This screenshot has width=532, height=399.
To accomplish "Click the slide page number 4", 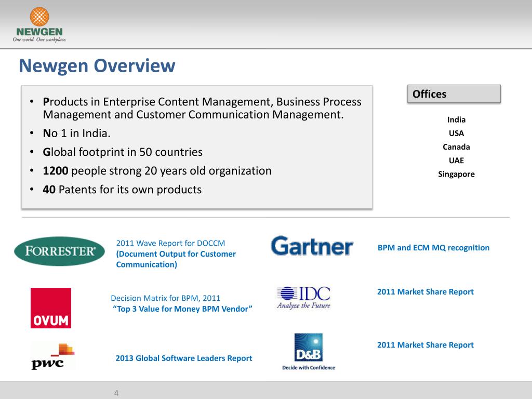I will click(x=116, y=393).
